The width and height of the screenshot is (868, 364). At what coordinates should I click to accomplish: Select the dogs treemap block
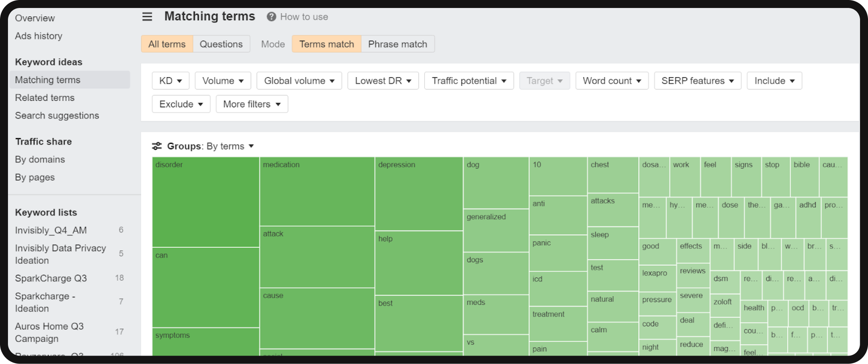coord(496,273)
